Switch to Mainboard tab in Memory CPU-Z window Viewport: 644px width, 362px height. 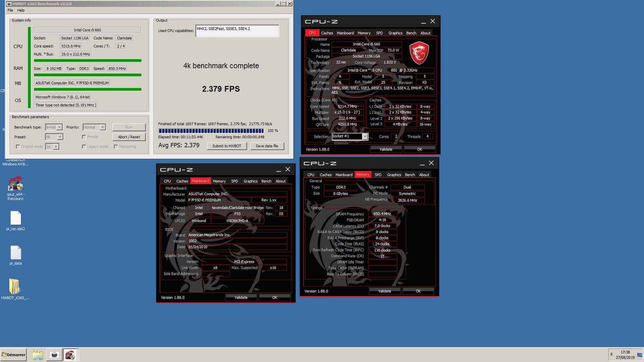[x=344, y=175]
